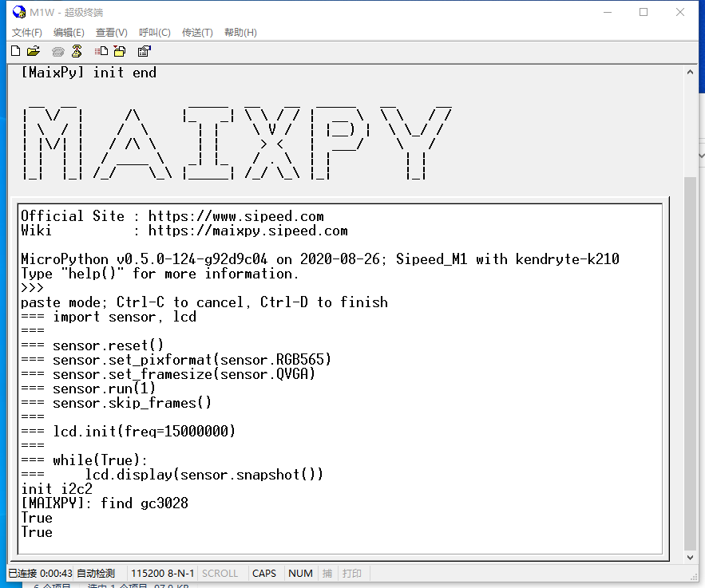The image size is (705, 588).
Task: Close the M1W terminal window
Action: pos(680,12)
